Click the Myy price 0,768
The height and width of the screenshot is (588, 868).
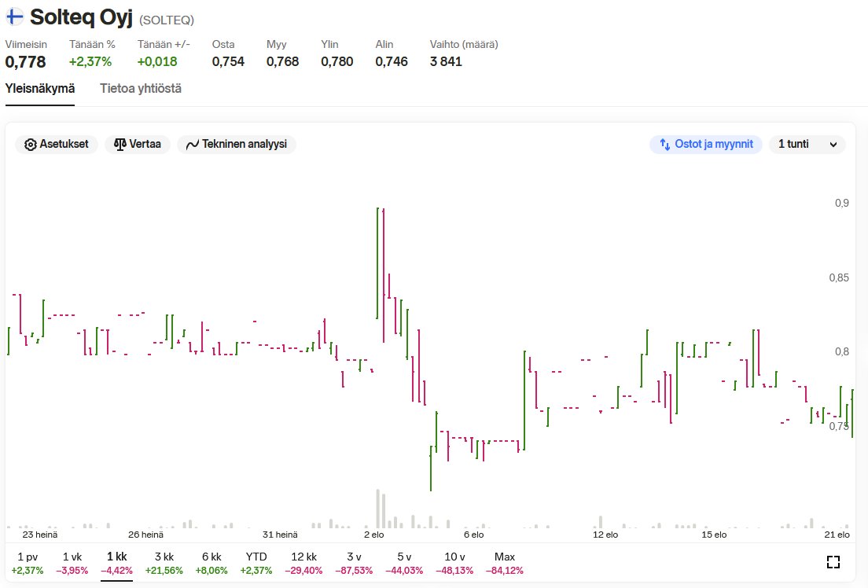point(282,61)
